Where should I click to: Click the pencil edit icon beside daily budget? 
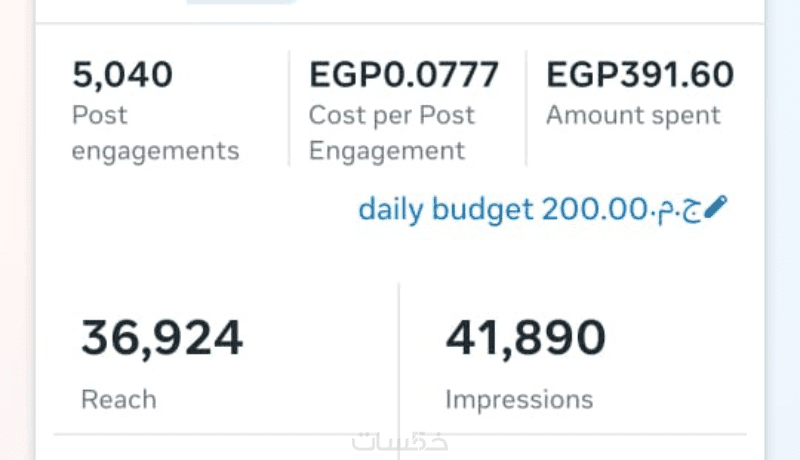(x=717, y=208)
